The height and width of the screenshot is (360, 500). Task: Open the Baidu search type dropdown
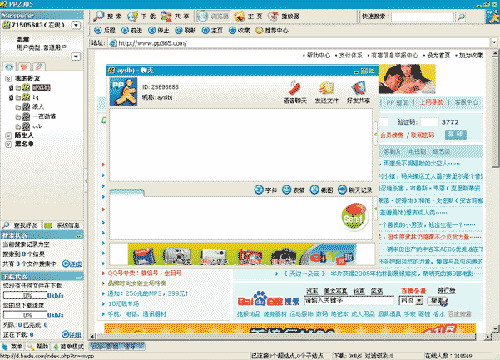[420, 301]
